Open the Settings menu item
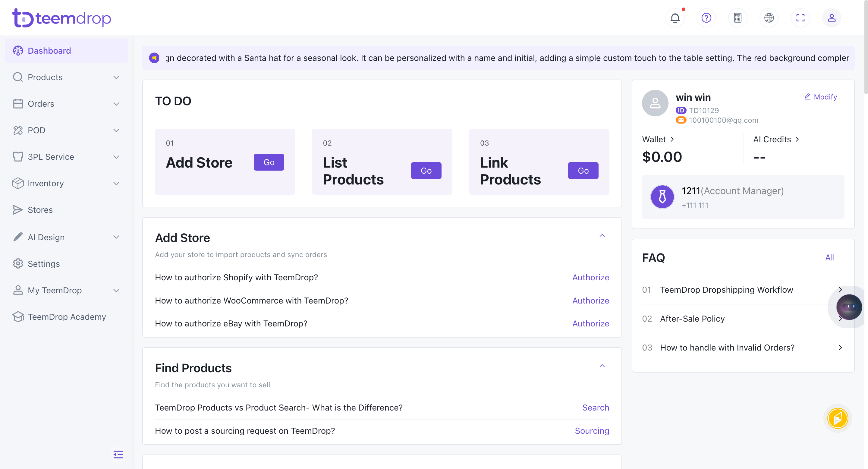 66,263
